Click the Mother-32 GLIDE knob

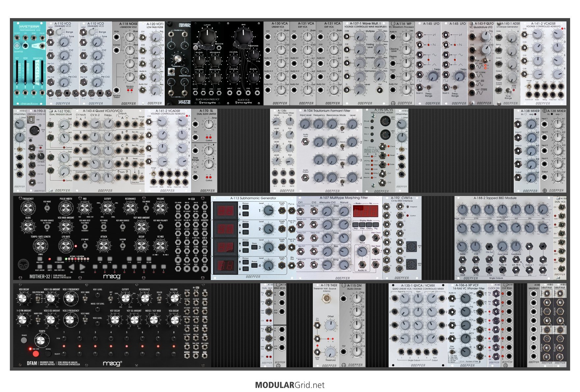click(28, 227)
